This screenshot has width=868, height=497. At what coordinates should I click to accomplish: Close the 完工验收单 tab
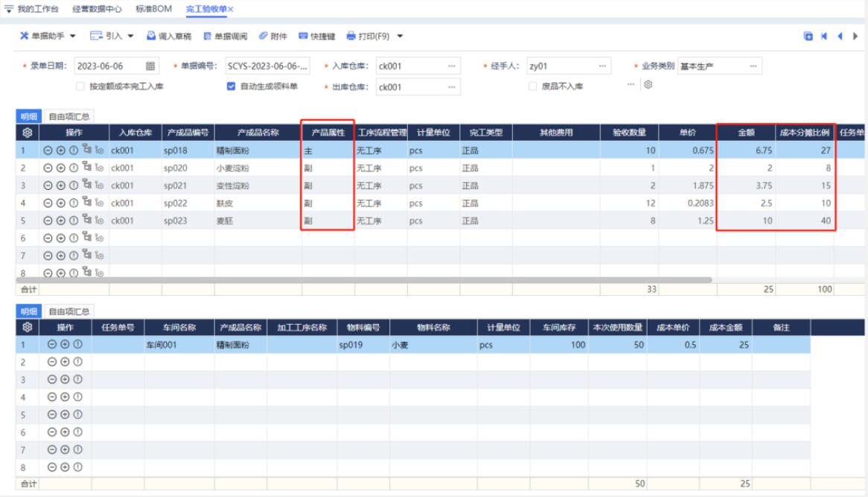[x=230, y=9]
